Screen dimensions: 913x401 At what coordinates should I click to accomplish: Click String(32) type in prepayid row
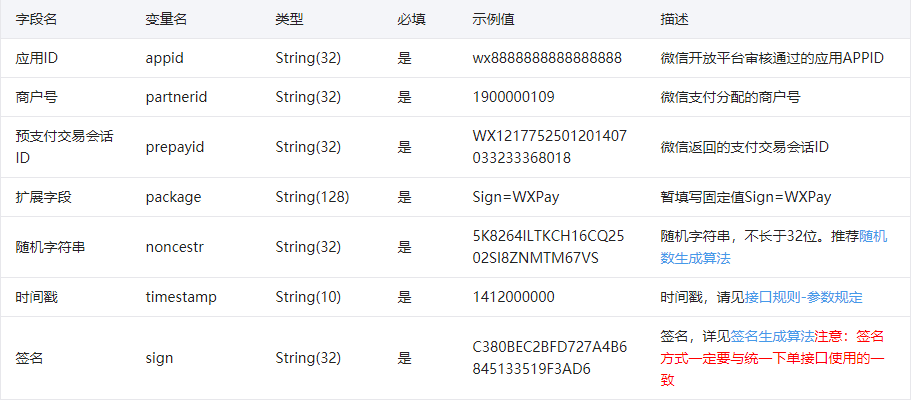coord(308,147)
